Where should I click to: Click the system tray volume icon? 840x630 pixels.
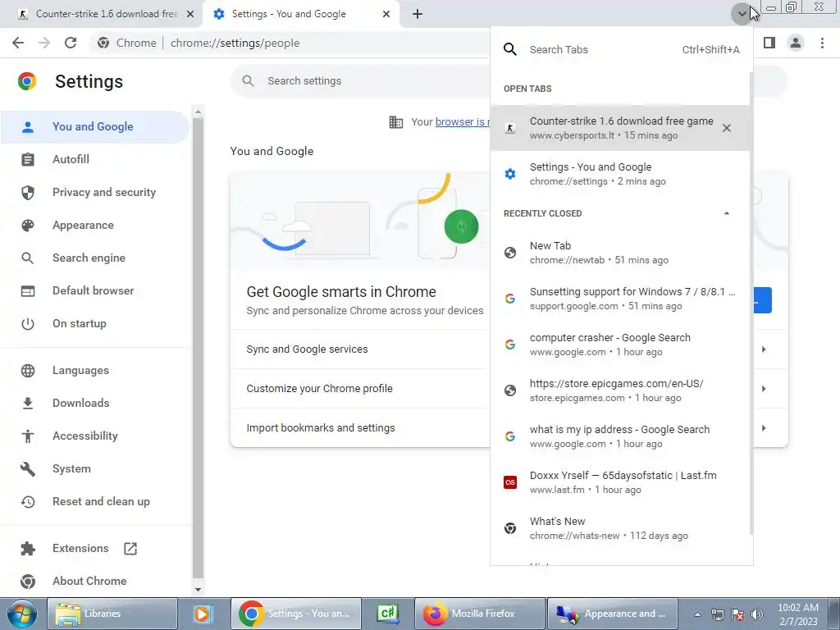click(757, 614)
